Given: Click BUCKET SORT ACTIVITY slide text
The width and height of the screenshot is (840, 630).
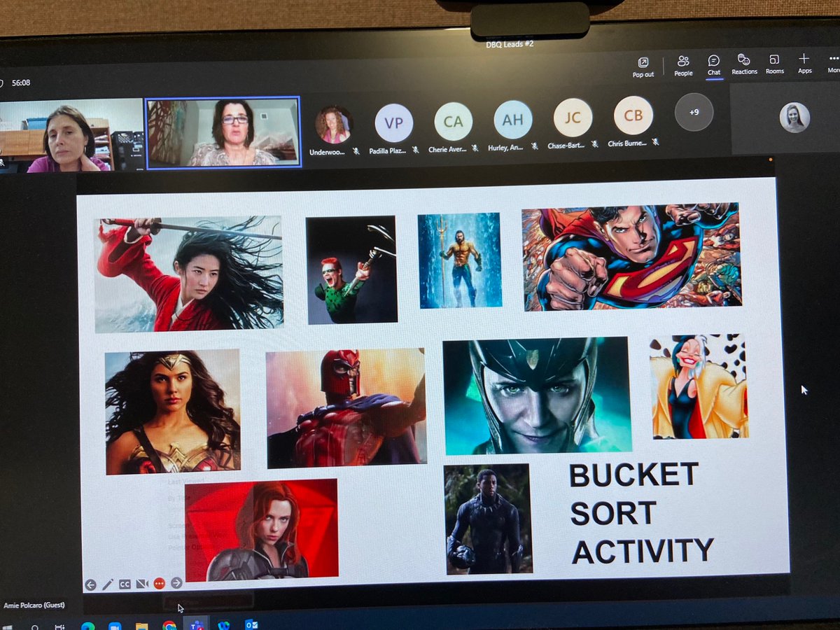Looking at the screenshot, I should [641, 512].
